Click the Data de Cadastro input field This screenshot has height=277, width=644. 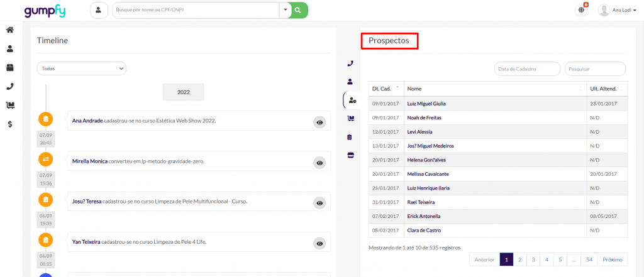click(x=527, y=68)
